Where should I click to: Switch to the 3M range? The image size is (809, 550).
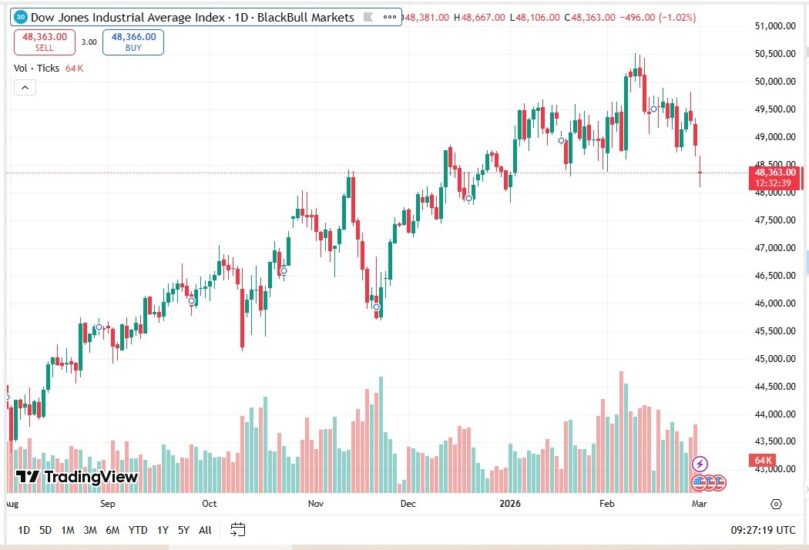(x=90, y=530)
